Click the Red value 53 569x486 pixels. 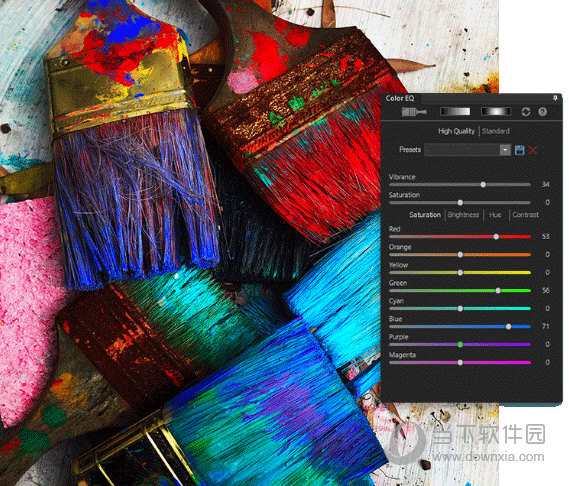tap(545, 237)
